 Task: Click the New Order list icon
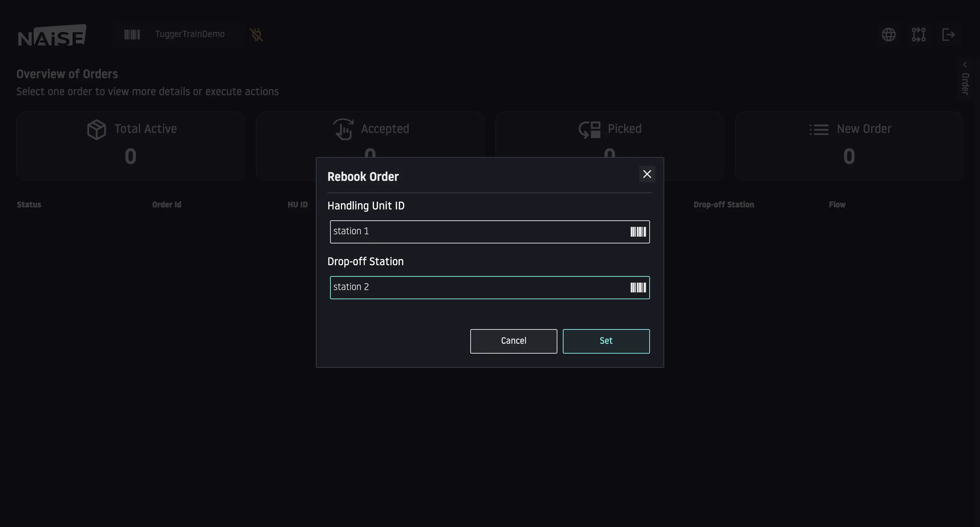(x=819, y=130)
